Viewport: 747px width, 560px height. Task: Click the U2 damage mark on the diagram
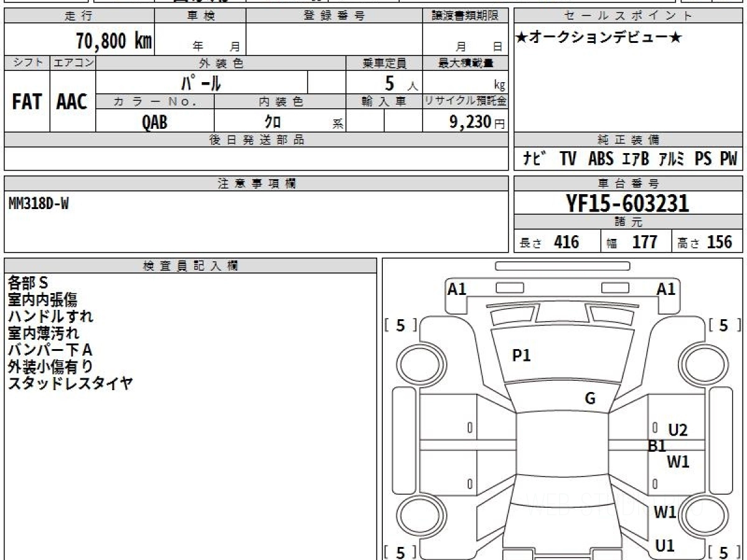[x=677, y=430]
